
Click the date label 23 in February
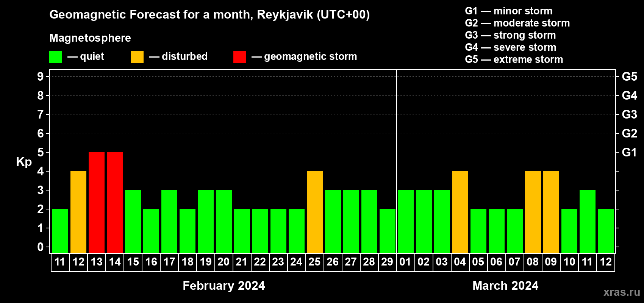[278, 262]
